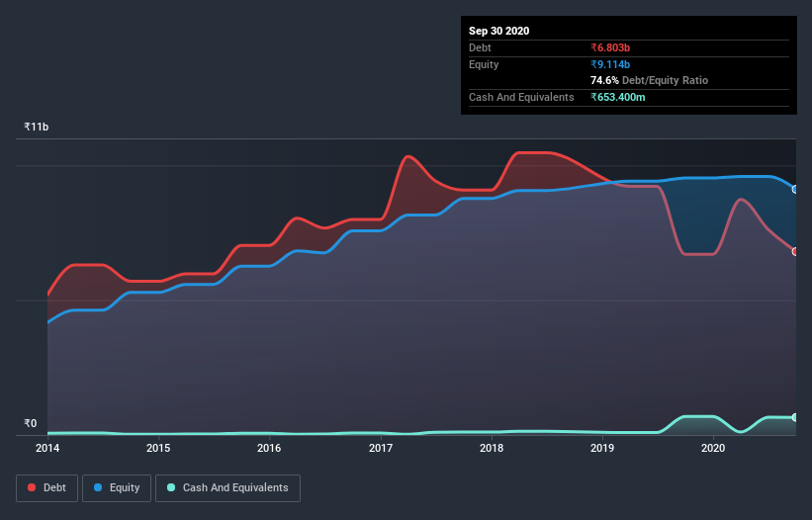
Task: Click tooltip's Cash And Equivalents row label
Action: pyautogui.click(x=521, y=97)
